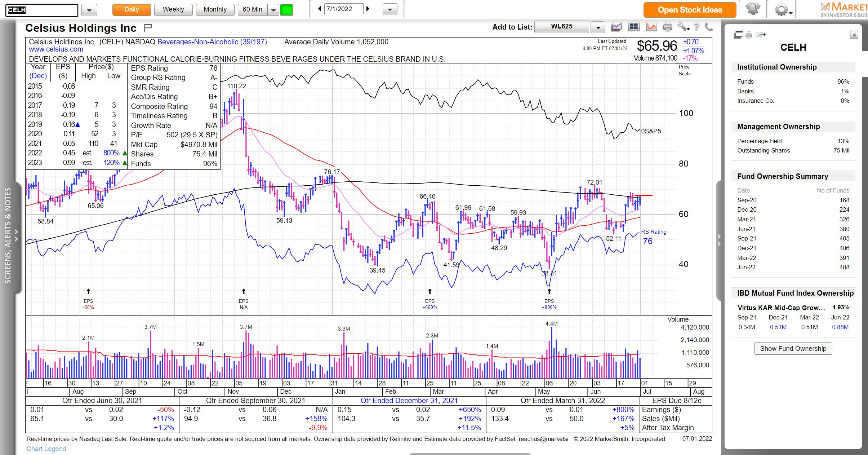The width and height of the screenshot is (868, 455).
Task: Select the Daily chart tab
Action: click(132, 10)
